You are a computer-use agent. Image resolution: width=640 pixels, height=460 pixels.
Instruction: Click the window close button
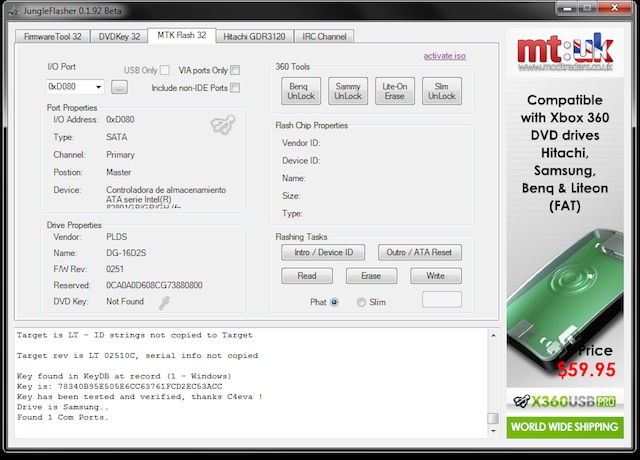(614, 8)
